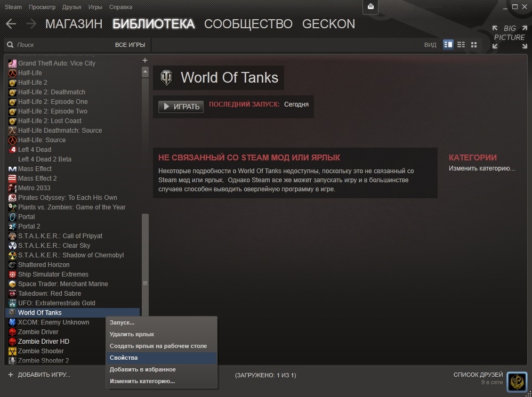This screenshot has width=532, height=397.
Task: Choose Добавить в избранное from context menu
Action: pyautogui.click(x=162, y=369)
